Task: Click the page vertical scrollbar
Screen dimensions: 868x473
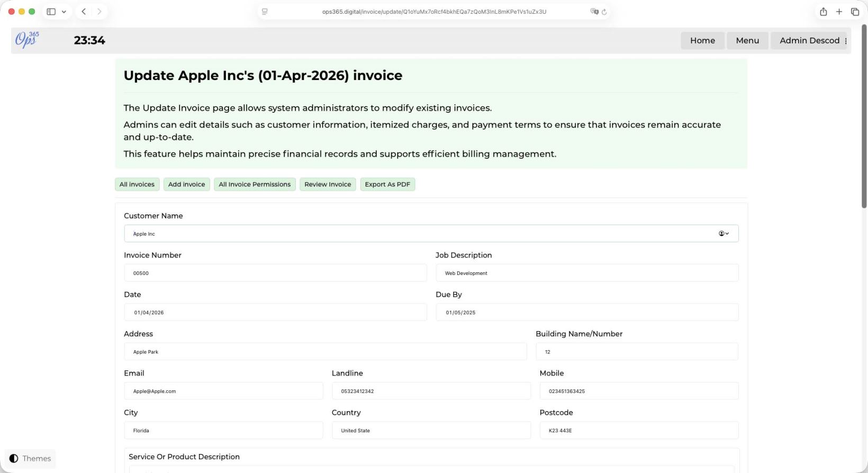Action: click(864, 117)
